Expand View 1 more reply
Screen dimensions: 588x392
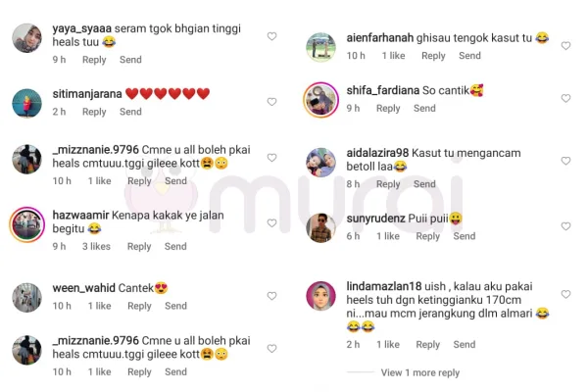click(420, 372)
